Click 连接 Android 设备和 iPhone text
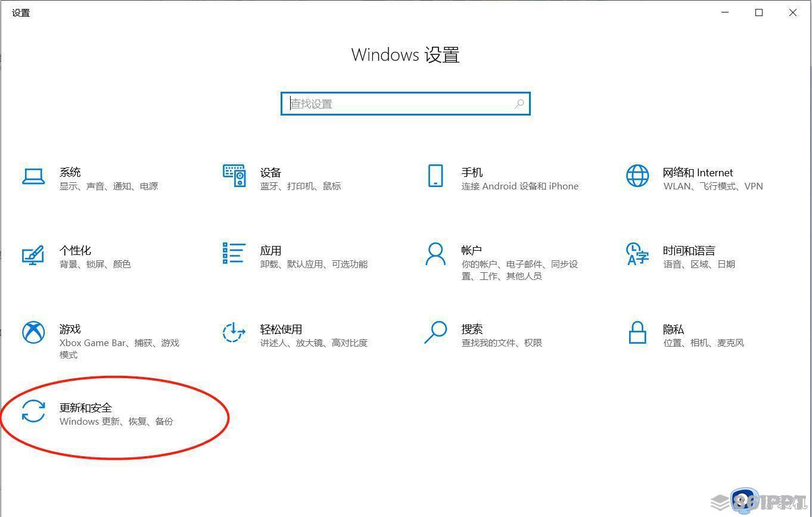 click(520, 186)
